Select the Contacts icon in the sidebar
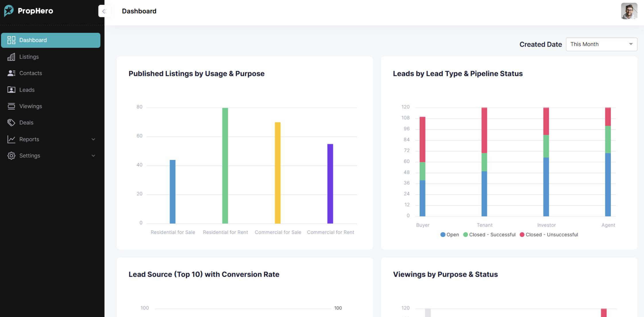Image resolution: width=644 pixels, height=317 pixels. click(11, 73)
